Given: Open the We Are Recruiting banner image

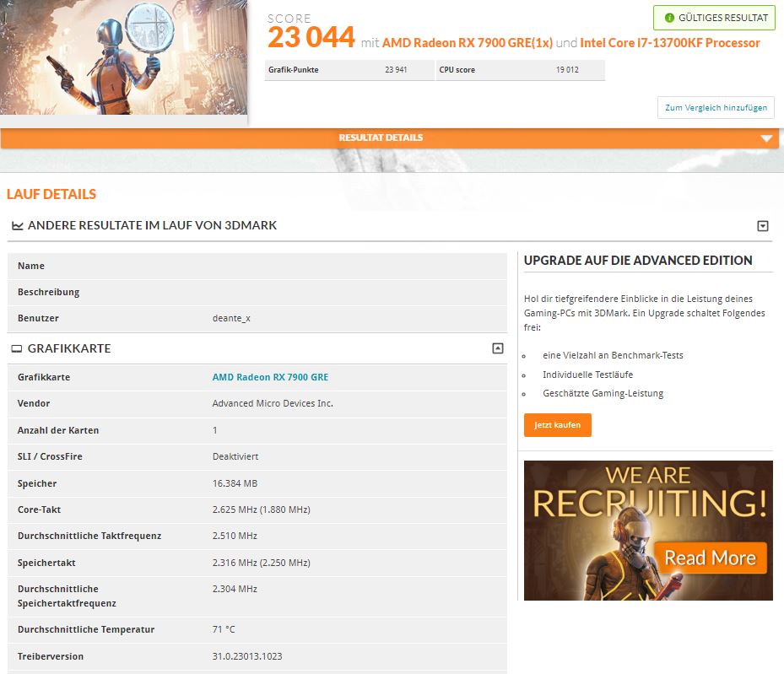Looking at the screenshot, I should click(648, 530).
